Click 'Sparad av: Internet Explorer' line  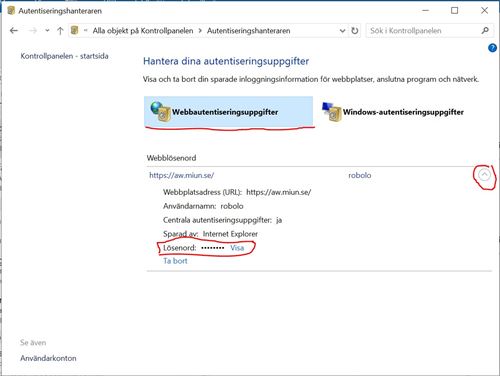click(x=210, y=234)
